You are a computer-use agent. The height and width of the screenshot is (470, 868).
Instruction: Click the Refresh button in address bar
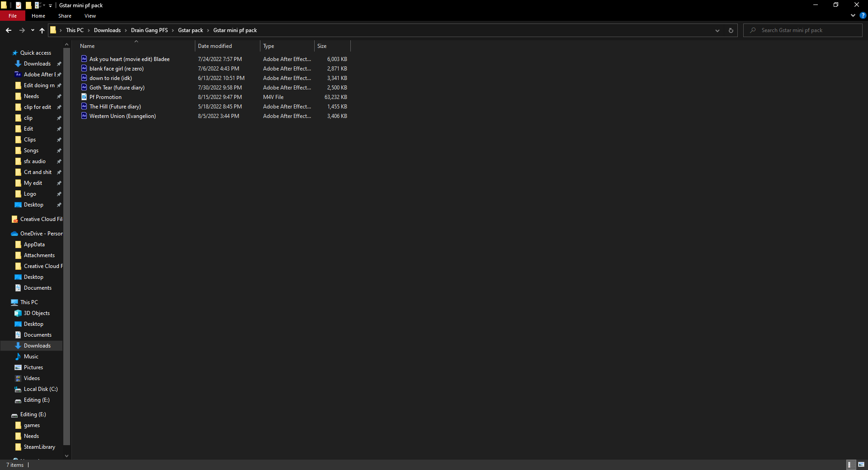click(x=731, y=30)
